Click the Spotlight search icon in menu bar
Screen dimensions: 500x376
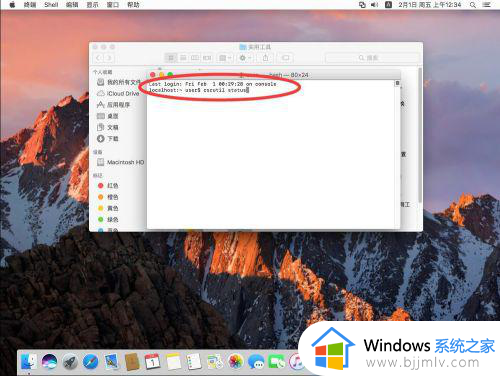[473, 5]
